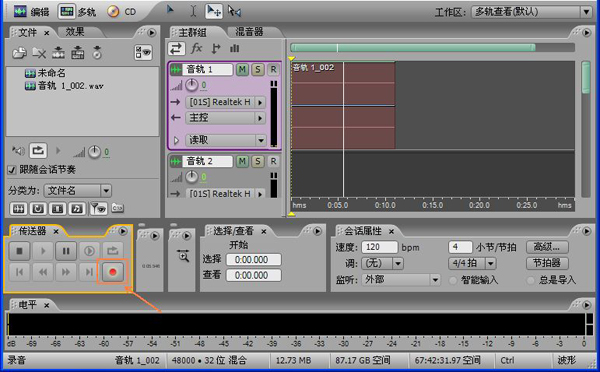The width and height of the screenshot is (600, 372).
Task: Open the 4/4拍 time signature dropdown
Action: point(472,263)
